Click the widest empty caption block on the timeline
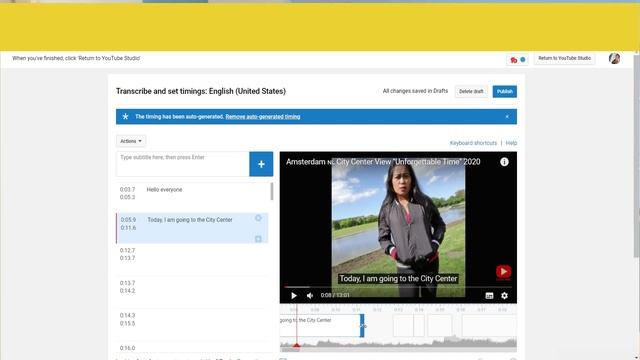Image resolution: width=640 pixels, height=360 pixels. (x=489, y=325)
